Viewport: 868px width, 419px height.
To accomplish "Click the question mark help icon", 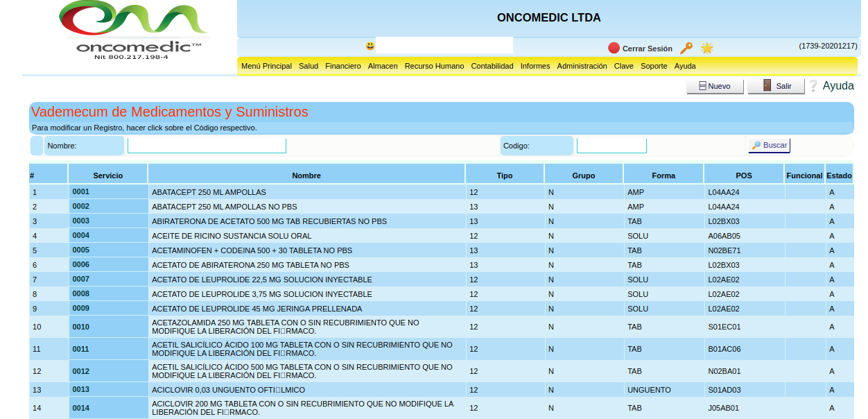I will (x=813, y=86).
